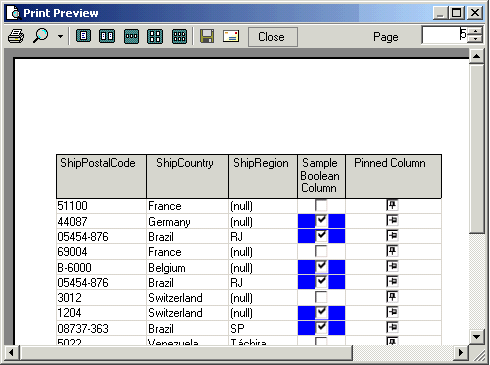The height and width of the screenshot is (365, 490).
Task: Toggle checkbox in the 1204 Switzerland row
Action: pyautogui.click(x=321, y=312)
